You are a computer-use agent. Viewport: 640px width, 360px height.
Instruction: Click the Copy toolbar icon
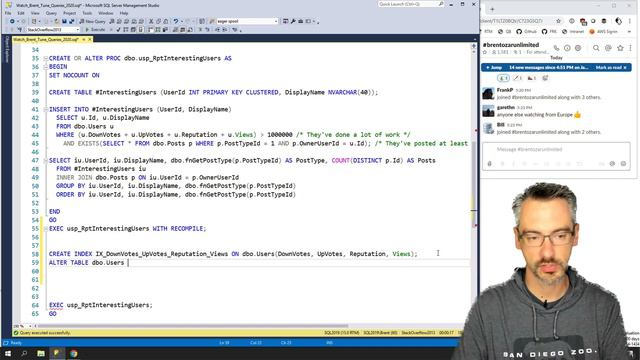tap(158, 21)
